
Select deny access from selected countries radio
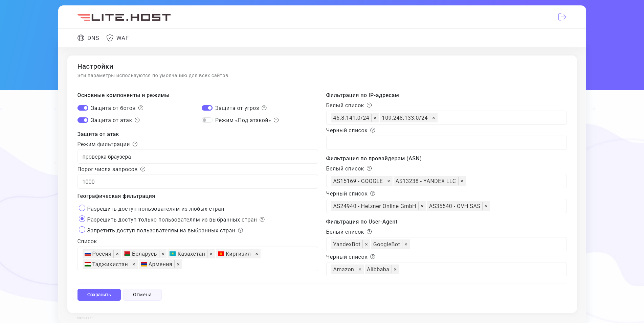82,230
